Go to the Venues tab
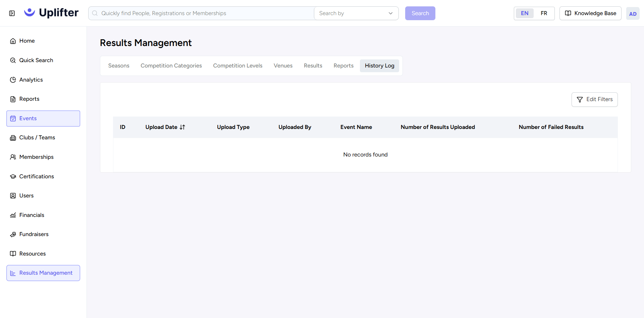 283,66
